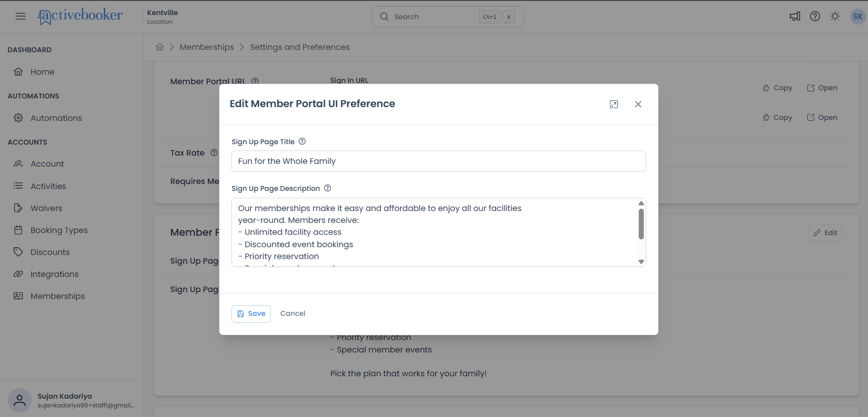Screen dimensions: 868x417
Task: Click Member Portal URL help icon
Action: click(255, 81)
